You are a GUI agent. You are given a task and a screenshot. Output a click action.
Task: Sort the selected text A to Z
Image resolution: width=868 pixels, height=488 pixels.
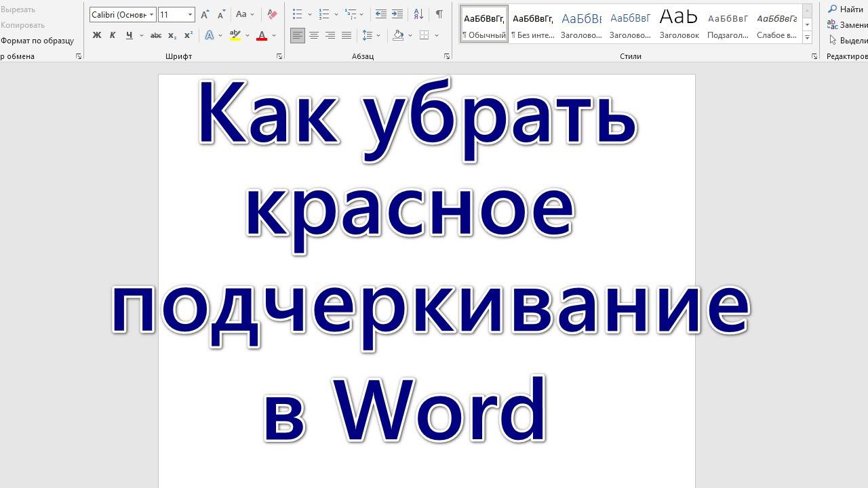click(418, 14)
